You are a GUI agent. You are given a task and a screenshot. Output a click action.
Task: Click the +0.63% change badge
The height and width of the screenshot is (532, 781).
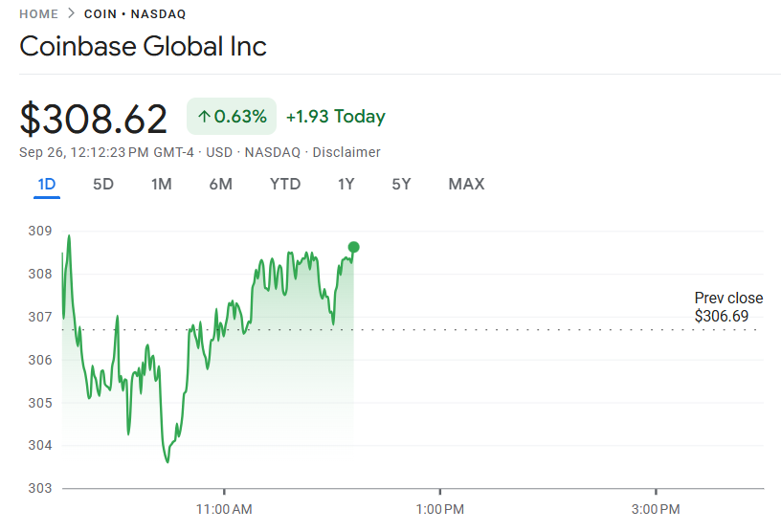232,117
